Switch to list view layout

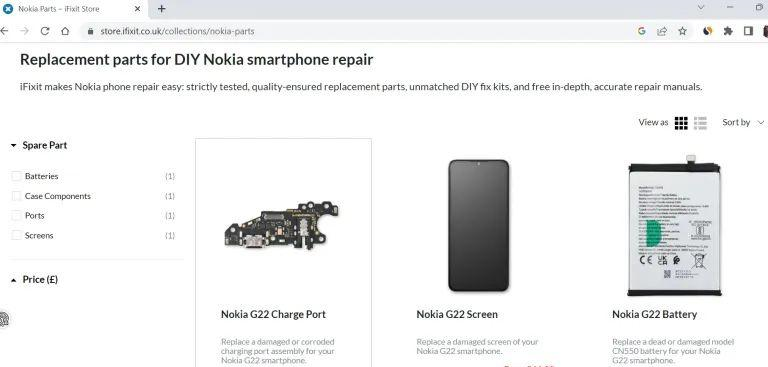(700, 123)
